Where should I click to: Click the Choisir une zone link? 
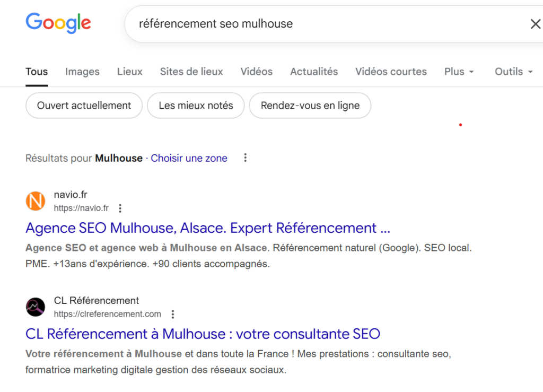[x=189, y=158]
